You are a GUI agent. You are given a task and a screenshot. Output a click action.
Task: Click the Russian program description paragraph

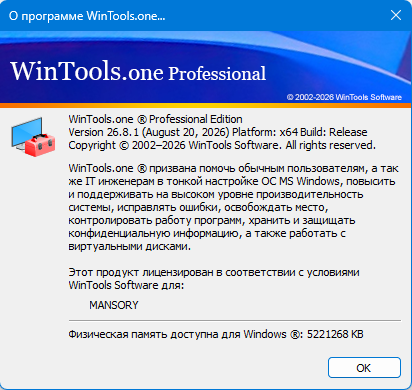[x=233, y=207]
